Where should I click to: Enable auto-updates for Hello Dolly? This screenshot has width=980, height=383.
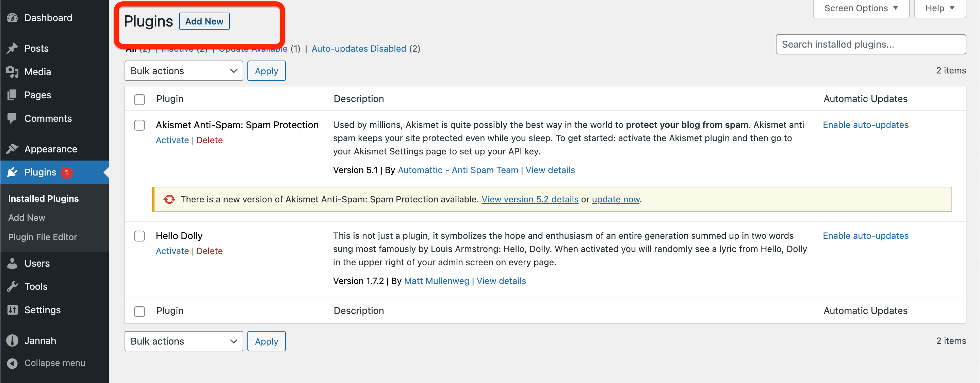(x=865, y=236)
